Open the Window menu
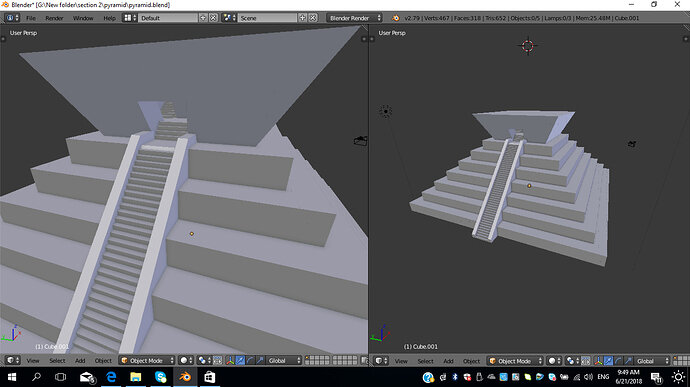690x387 pixels. click(x=83, y=18)
